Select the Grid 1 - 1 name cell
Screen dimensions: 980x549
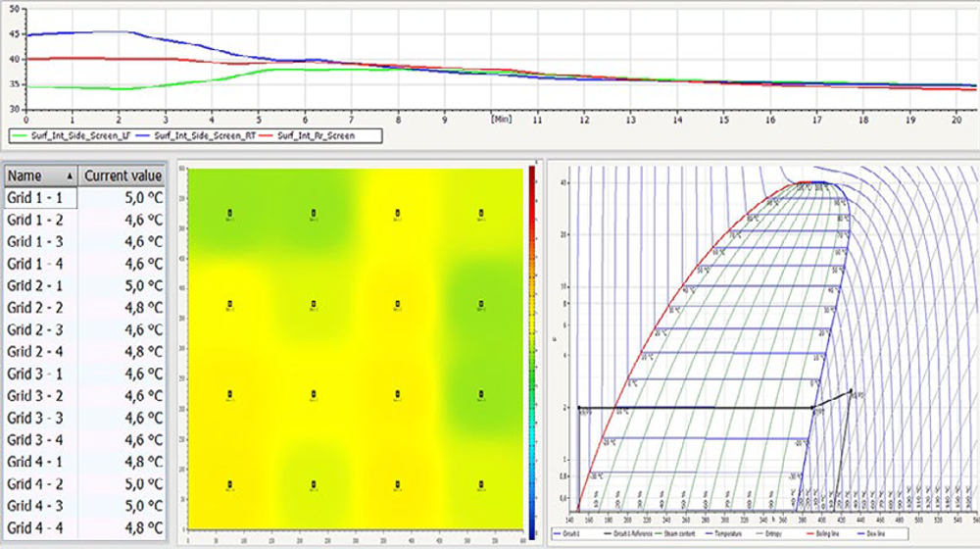tap(41, 198)
